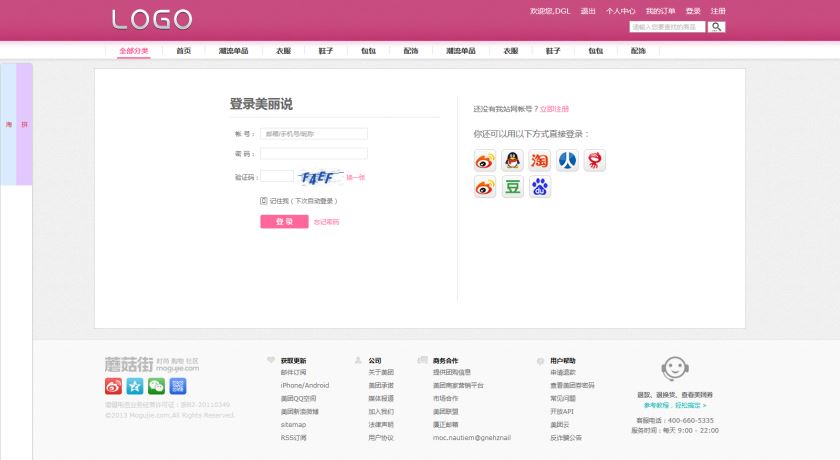Focus the 密码 password input field
Viewport: 840px width, 460px height.
314,154
